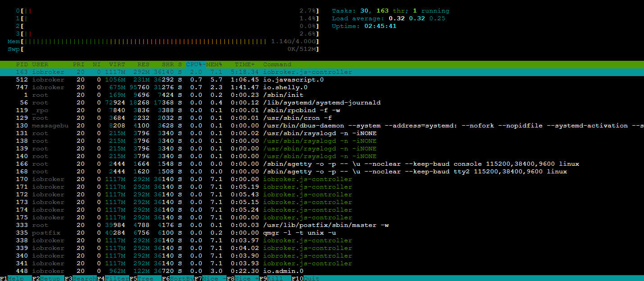Select the dbus-daemon process row
The height and width of the screenshot is (281, 644).
[x=322, y=126]
